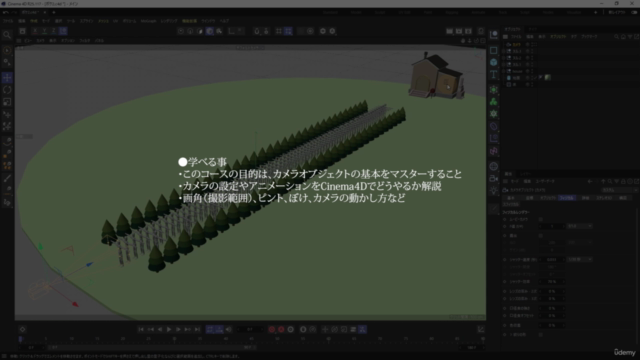Open the viewport フィルタ menu

click(x=84, y=41)
